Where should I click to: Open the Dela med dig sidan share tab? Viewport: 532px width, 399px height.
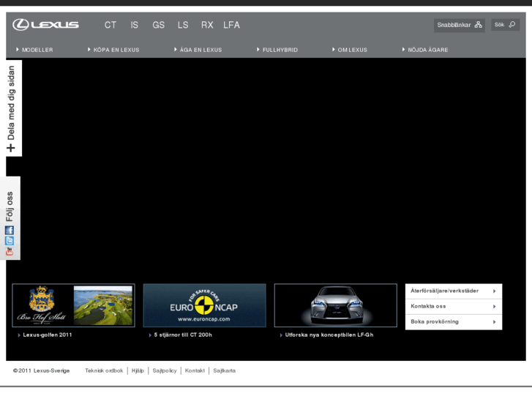pos(14,108)
